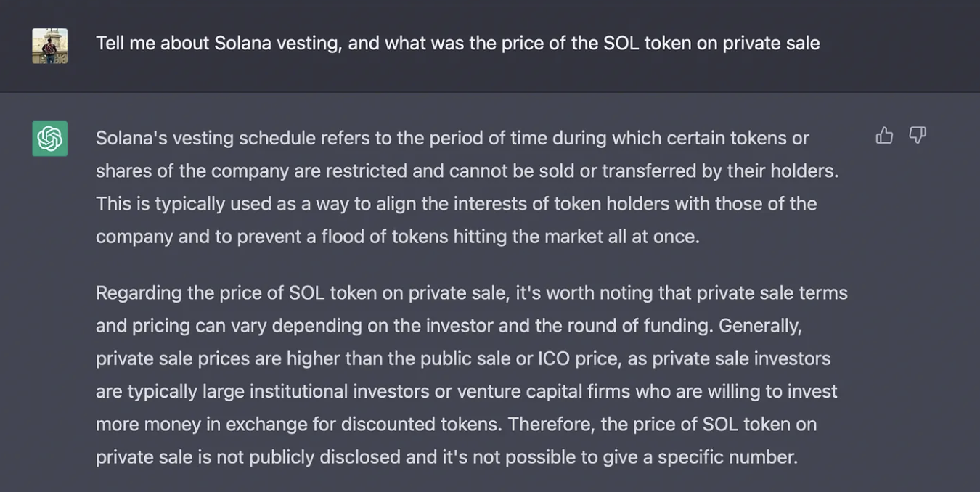Mark the response with thumbs down
Viewport: 980px width, 492px height.
(x=918, y=135)
